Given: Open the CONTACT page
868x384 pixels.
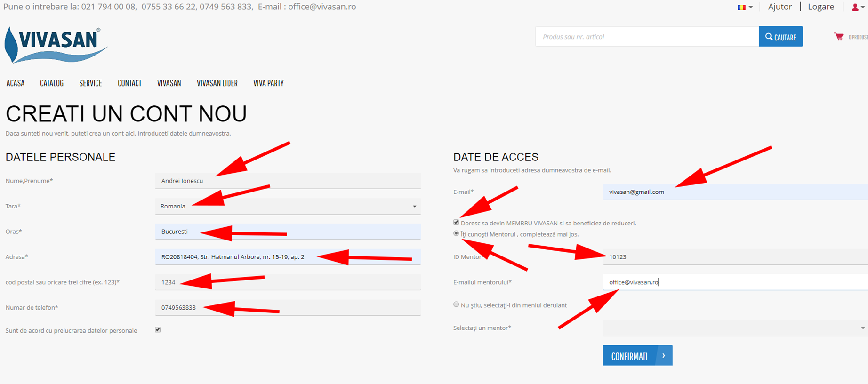Looking at the screenshot, I should [x=129, y=83].
